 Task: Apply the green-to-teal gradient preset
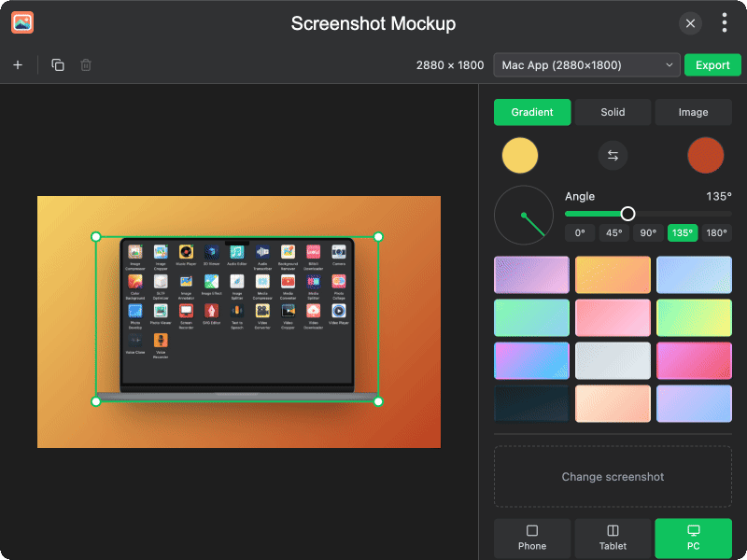coord(531,317)
